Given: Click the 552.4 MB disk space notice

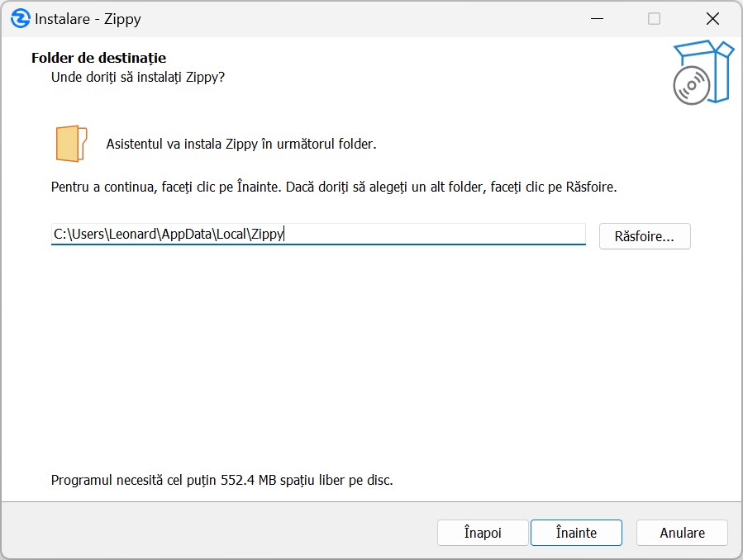Looking at the screenshot, I should [221, 480].
